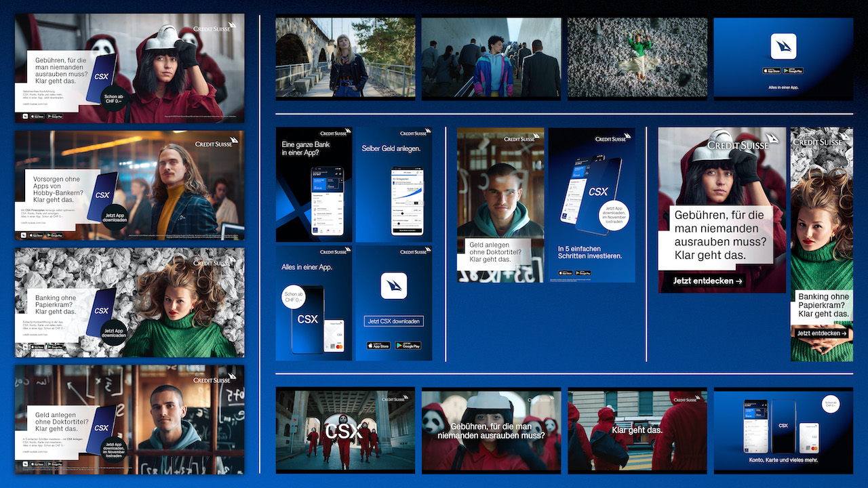The width and height of the screenshot is (868, 488).
Task: Click Google Play badge in 'Doktortitel' landscape ad
Action: 55,464
